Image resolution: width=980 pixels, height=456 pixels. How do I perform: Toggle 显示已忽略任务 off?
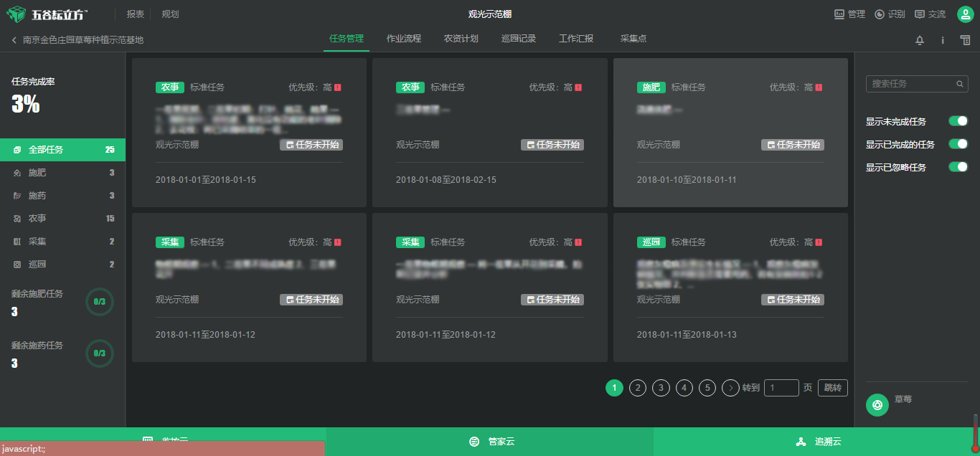pyautogui.click(x=957, y=166)
